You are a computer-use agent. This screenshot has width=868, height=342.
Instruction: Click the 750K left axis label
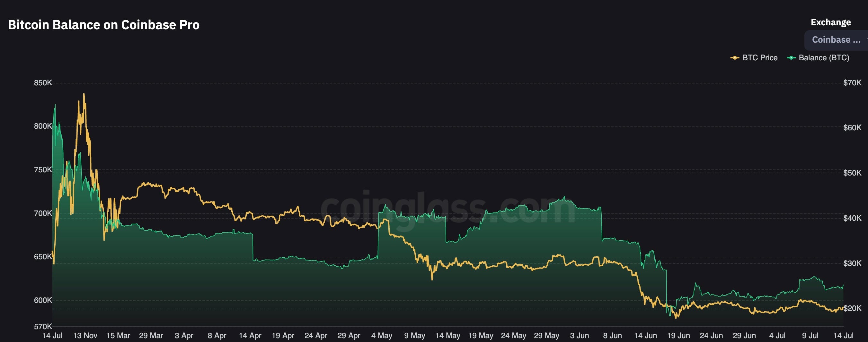[43, 170]
